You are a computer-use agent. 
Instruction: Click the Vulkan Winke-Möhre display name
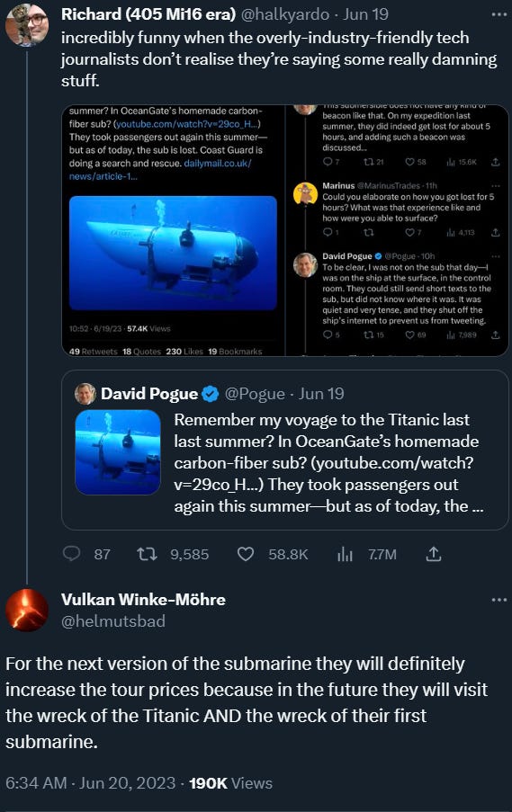coord(144,600)
